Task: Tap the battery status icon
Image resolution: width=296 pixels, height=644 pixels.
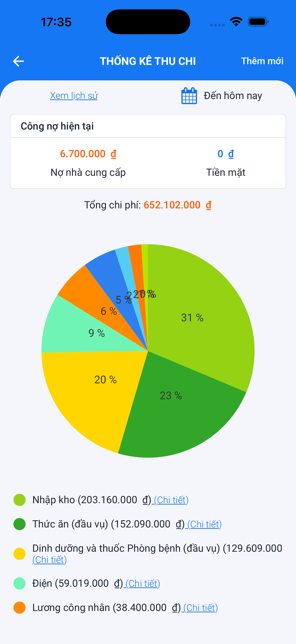Action: pos(258,22)
